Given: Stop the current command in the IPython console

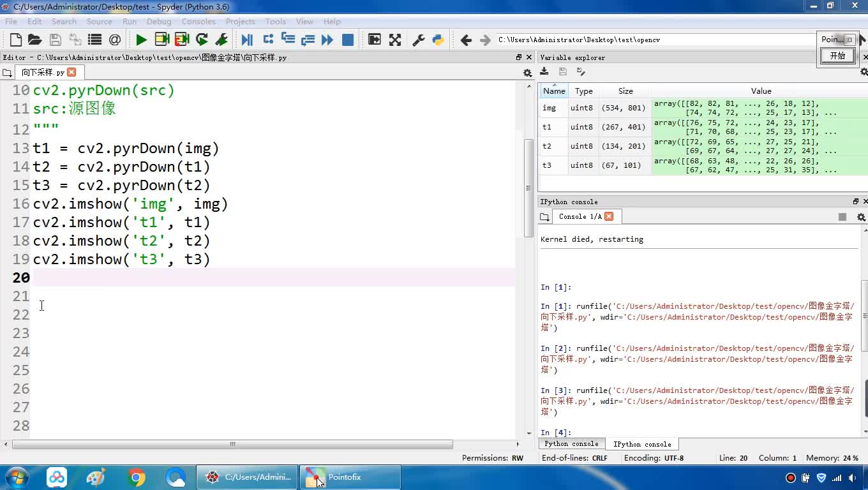Looking at the screenshot, I should click(842, 217).
